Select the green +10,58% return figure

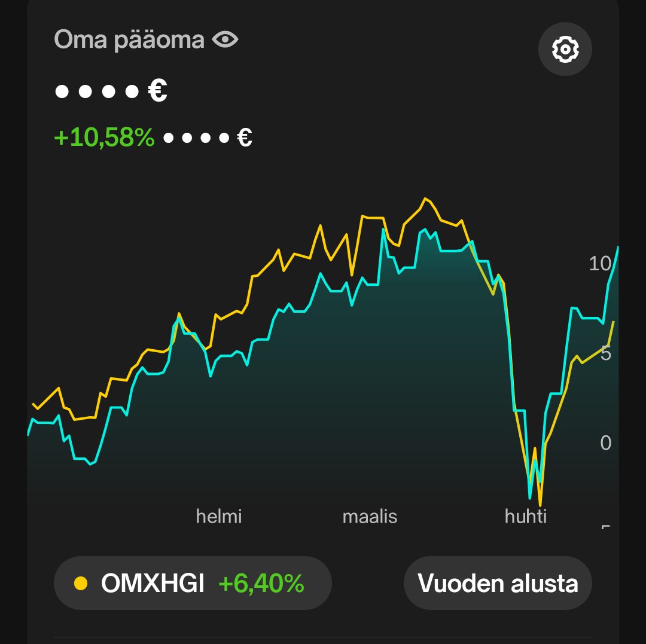[104, 138]
